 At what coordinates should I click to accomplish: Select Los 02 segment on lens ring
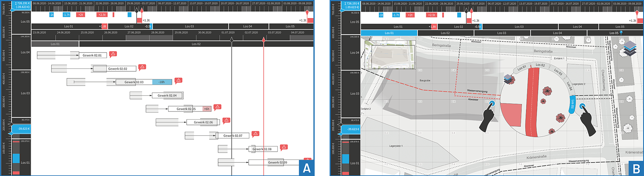click(x=540, y=65)
